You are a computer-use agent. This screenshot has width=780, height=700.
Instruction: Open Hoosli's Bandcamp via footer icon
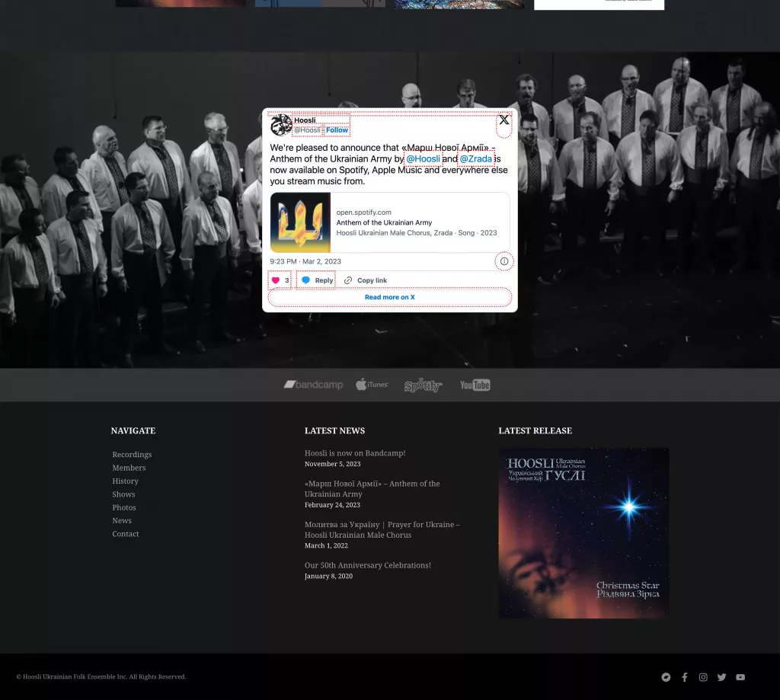pyautogui.click(x=666, y=677)
